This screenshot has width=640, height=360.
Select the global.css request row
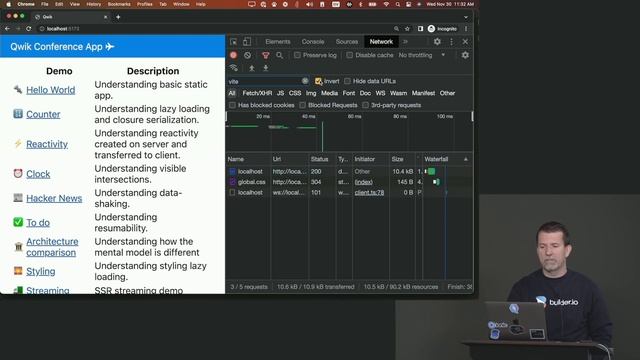pyautogui.click(x=349, y=182)
